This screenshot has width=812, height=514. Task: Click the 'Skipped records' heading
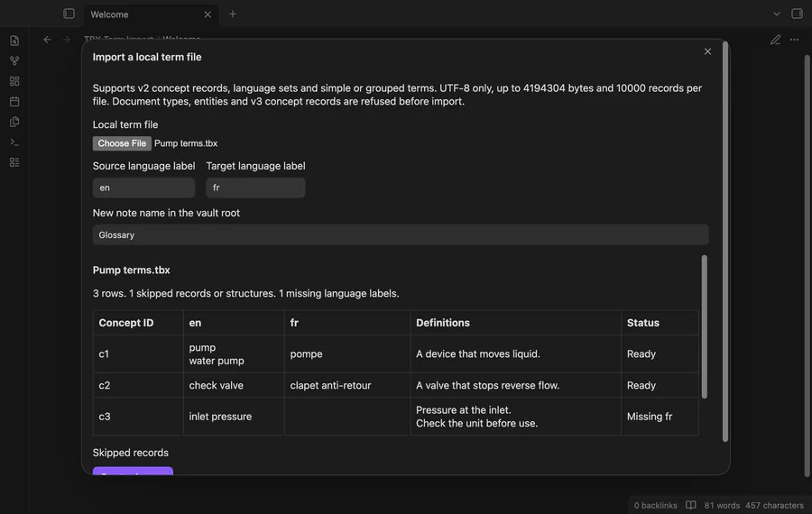131,453
